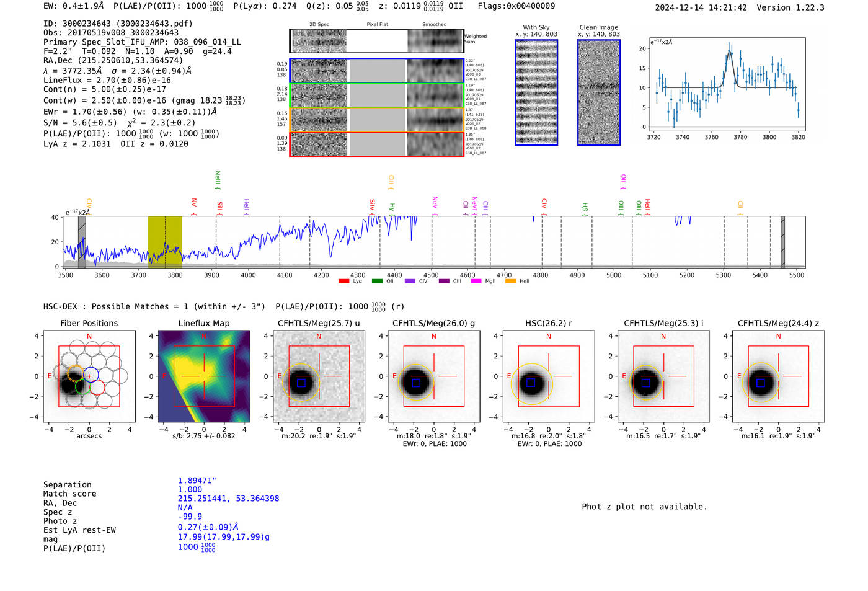
Task: Open the Lineflux Map panel
Action: coord(204,376)
